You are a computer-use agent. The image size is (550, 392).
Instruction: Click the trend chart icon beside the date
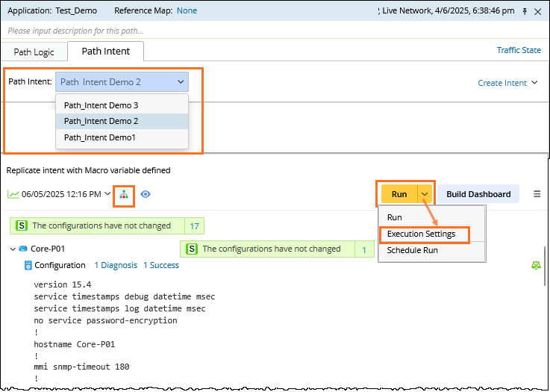tap(13, 194)
